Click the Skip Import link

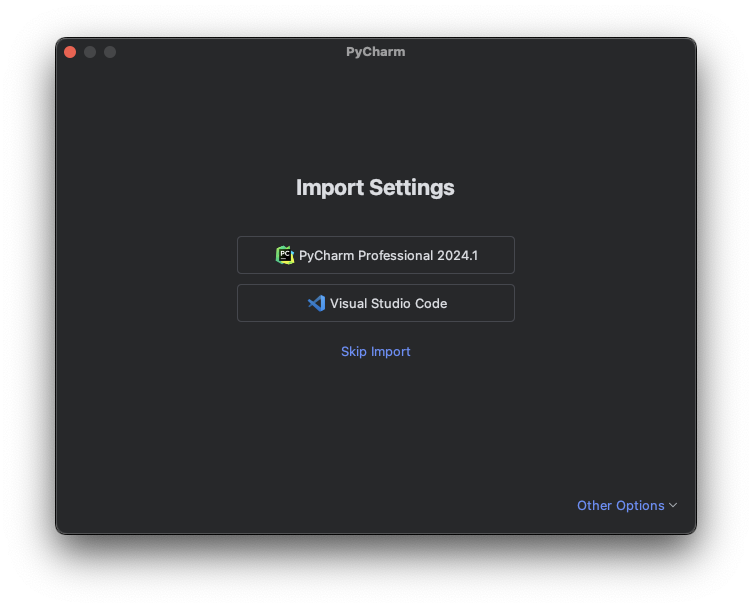tap(376, 351)
